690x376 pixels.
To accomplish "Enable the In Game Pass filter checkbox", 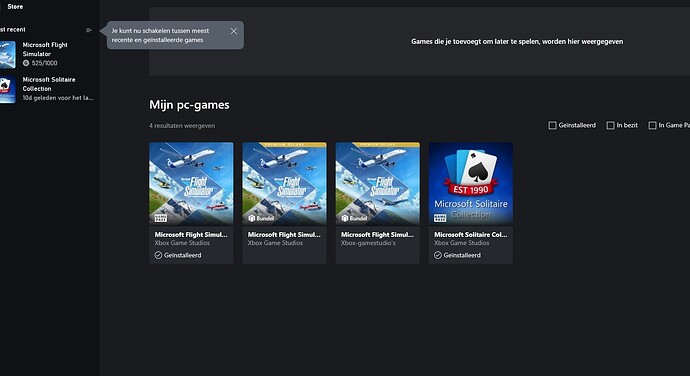I will [653, 125].
